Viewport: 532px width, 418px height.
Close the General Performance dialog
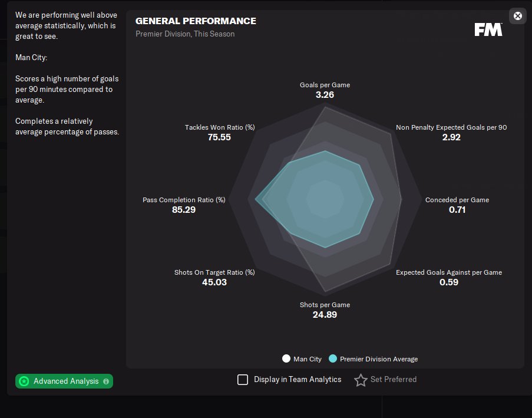tap(518, 16)
